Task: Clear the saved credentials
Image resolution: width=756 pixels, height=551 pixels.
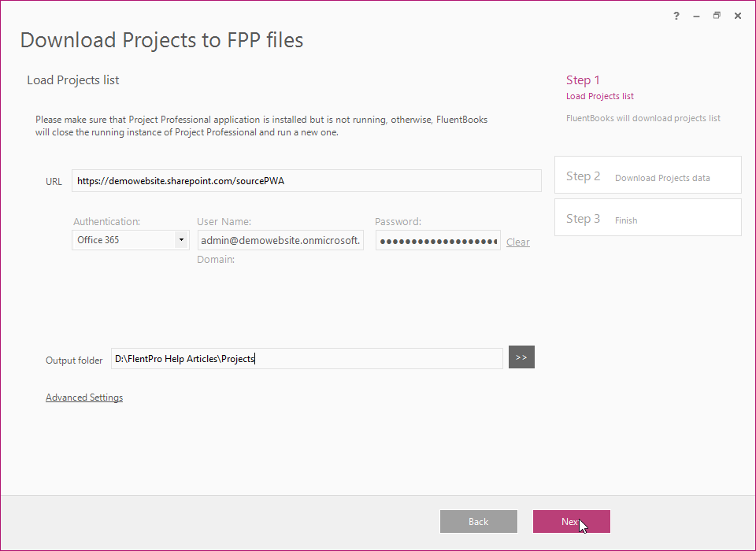Action: [x=518, y=242]
